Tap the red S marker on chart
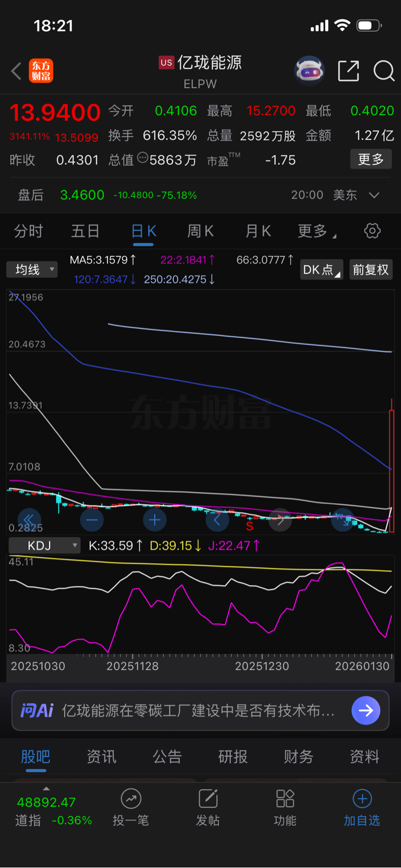The height and width of the screenshot is (868, 401). (250, 527)
